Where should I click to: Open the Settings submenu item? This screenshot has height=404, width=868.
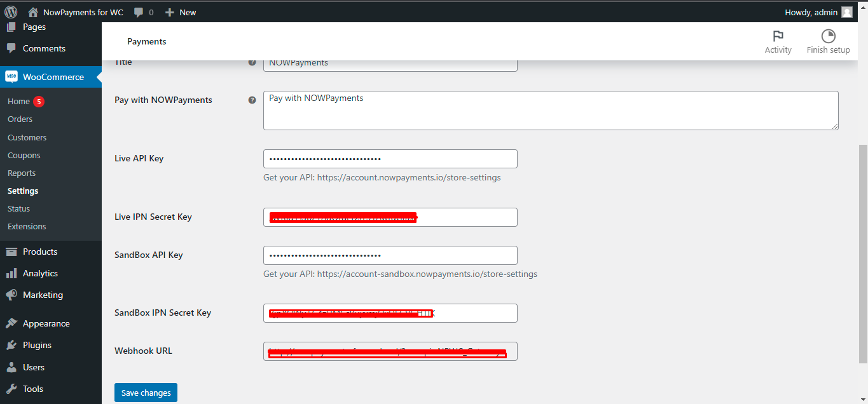[x=23, y=191]
